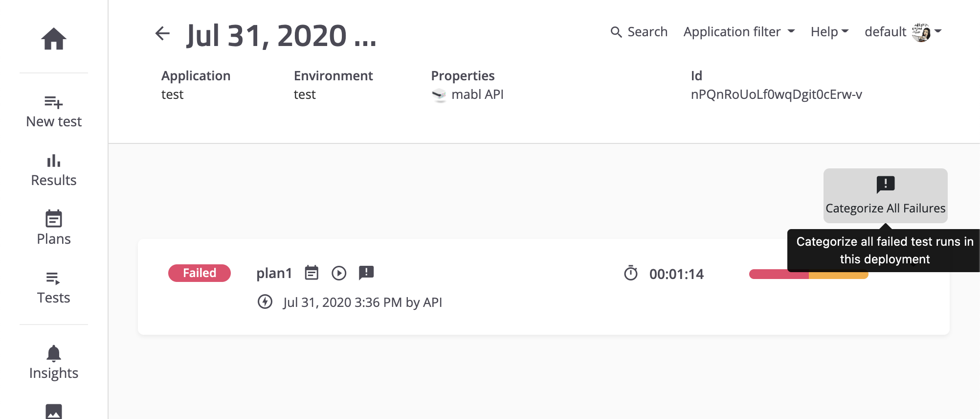Open the Plans section
The width and height of the screenshot is (980, 419).
click(x=54, y=228)
